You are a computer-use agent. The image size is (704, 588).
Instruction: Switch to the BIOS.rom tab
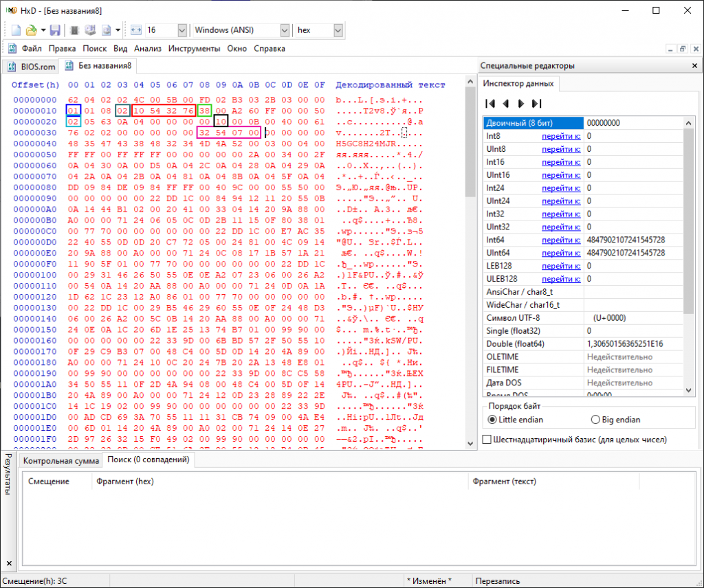click(x=31, y=67)
